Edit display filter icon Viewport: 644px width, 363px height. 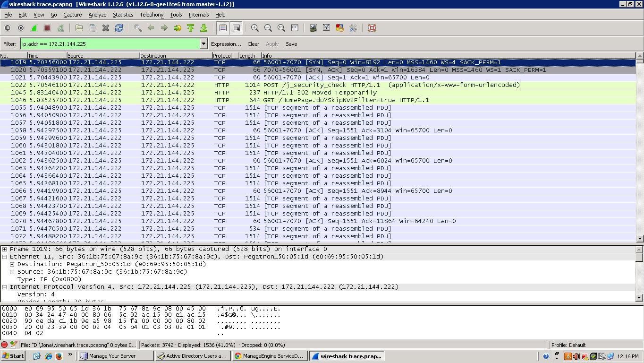326,28
